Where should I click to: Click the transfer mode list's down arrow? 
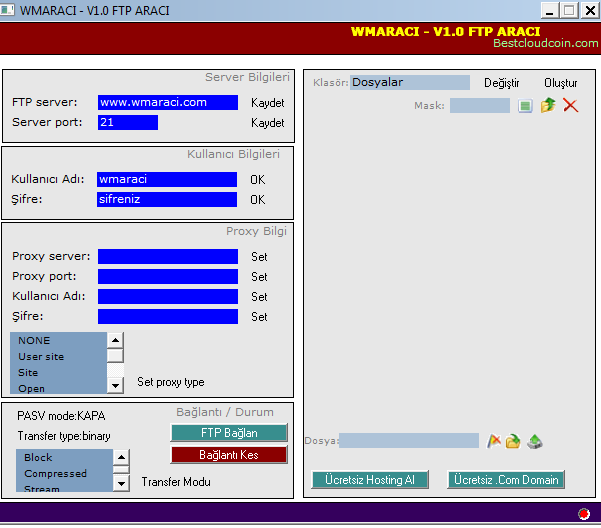(122, 484)
